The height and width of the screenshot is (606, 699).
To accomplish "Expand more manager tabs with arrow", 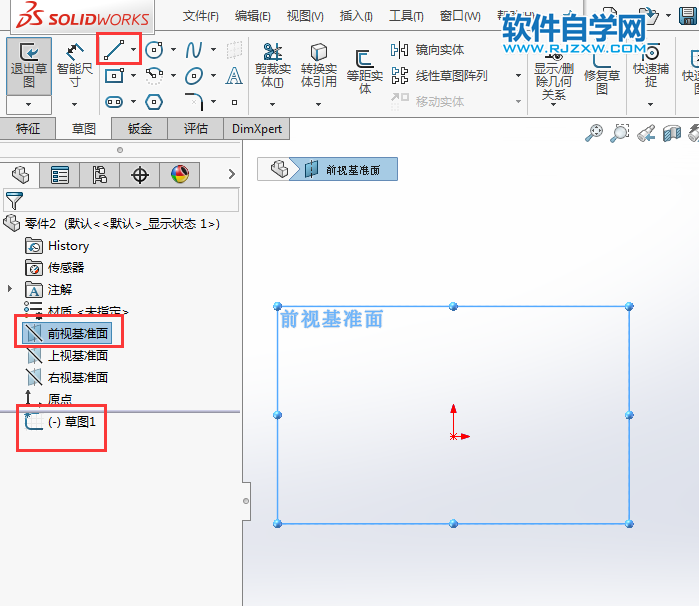I will click(231, 174).
